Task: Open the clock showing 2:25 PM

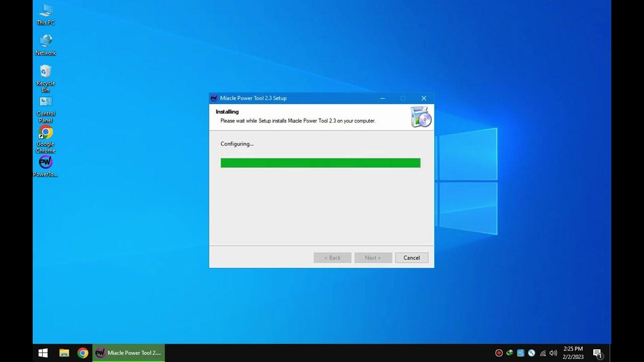Action: point(574,353)
